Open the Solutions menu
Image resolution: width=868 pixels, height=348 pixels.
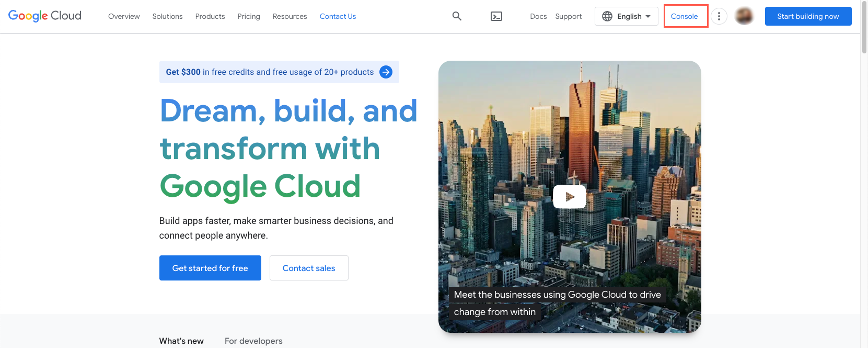[x=167, y=16]
